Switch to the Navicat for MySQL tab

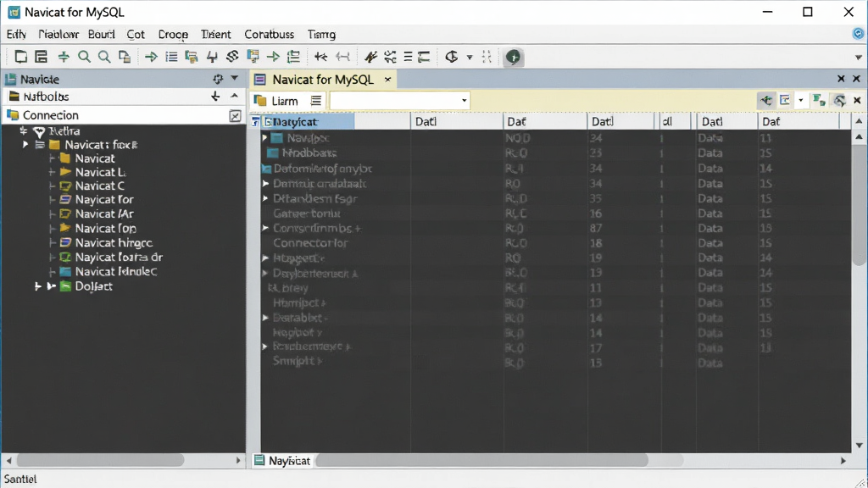pos(323,80)
